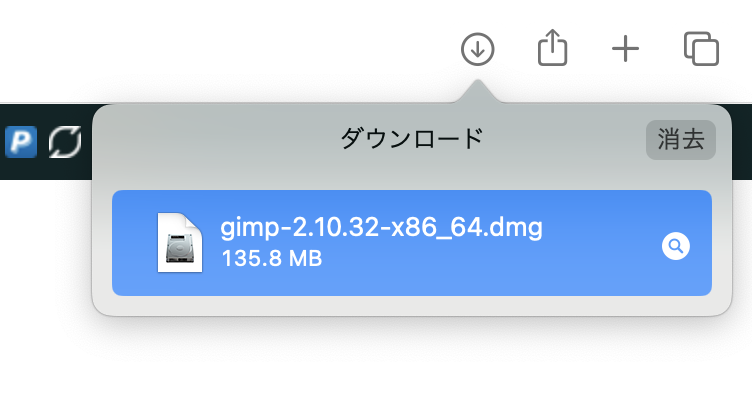Viewport: 752px width, 416px height.
Task: Click the disk image file icon
Action: (180, 243)
